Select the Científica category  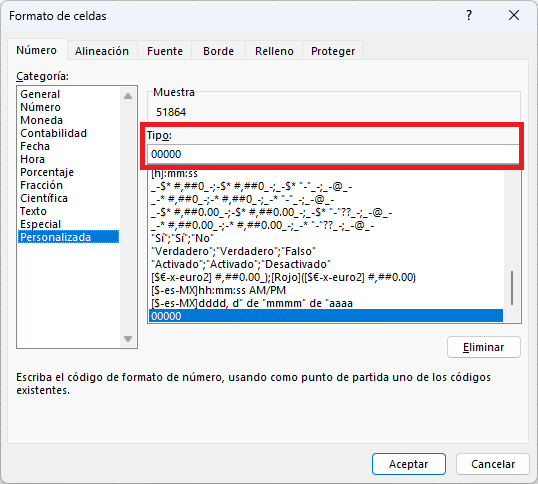pos(69,198)
